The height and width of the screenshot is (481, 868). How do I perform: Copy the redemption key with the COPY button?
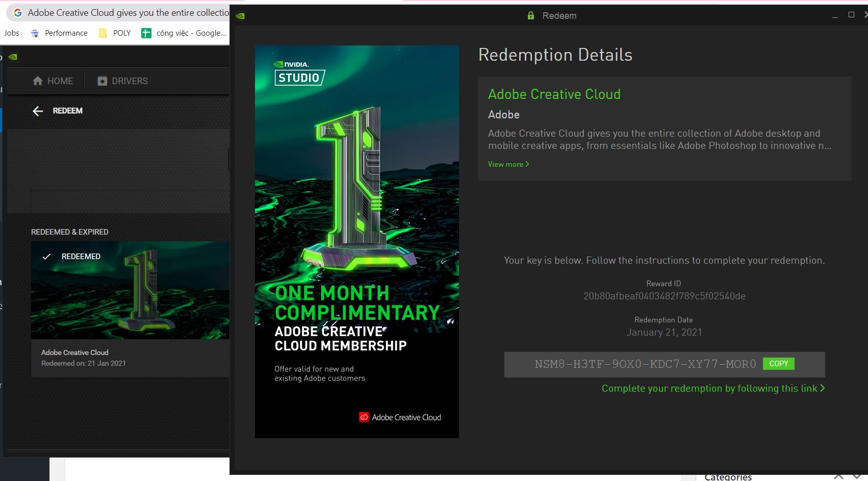[x=778, y=364]
